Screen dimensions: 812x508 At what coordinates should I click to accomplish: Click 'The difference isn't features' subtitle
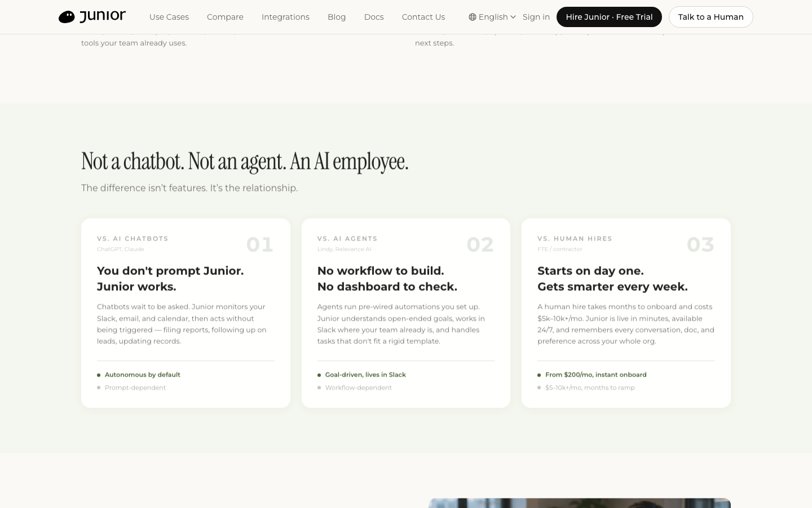[x=189, y=188]
